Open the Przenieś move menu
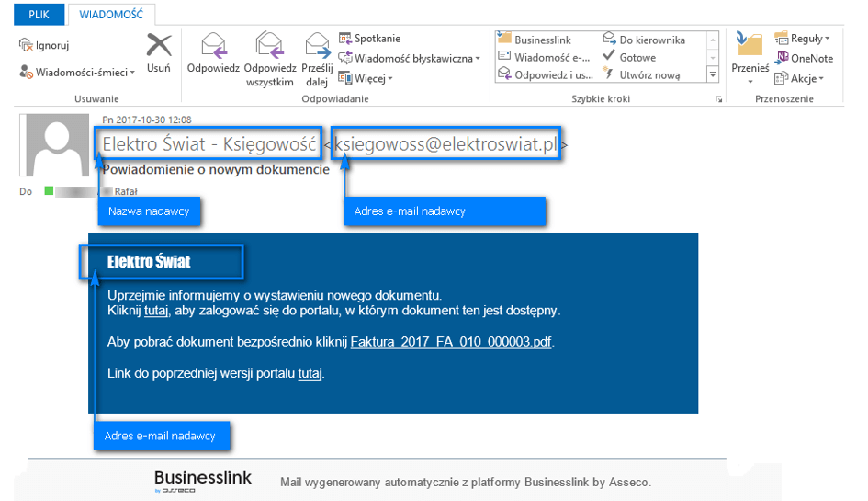 point(750,58)
